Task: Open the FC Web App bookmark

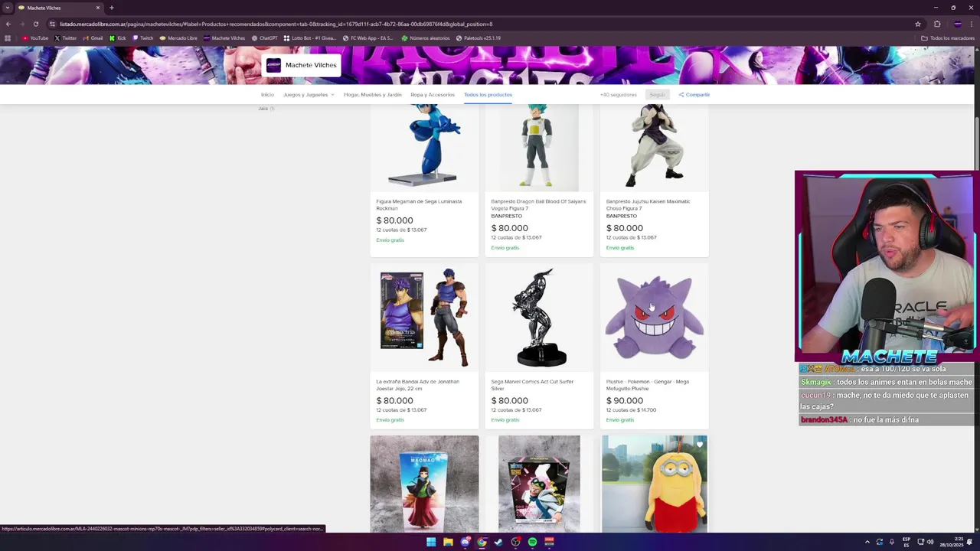Action: click(x=367, y=38)
